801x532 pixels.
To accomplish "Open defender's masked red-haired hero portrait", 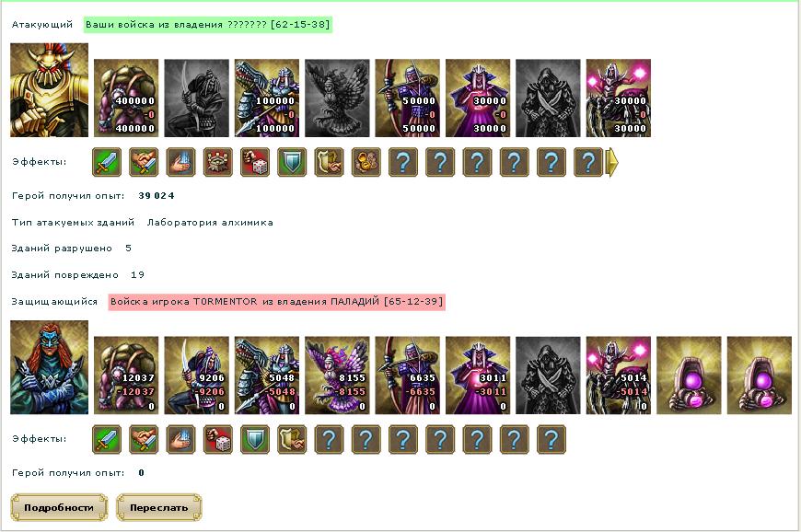I will [49, 367].
